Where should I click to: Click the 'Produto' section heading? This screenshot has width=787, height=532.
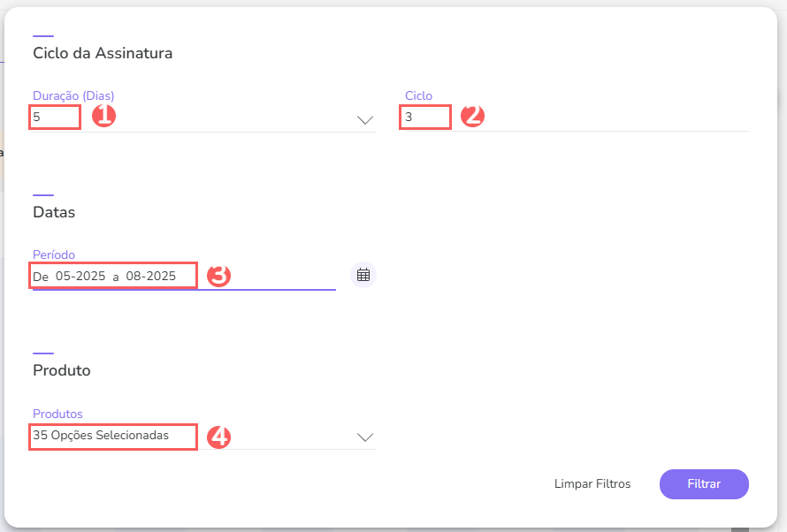pos(62,370)
